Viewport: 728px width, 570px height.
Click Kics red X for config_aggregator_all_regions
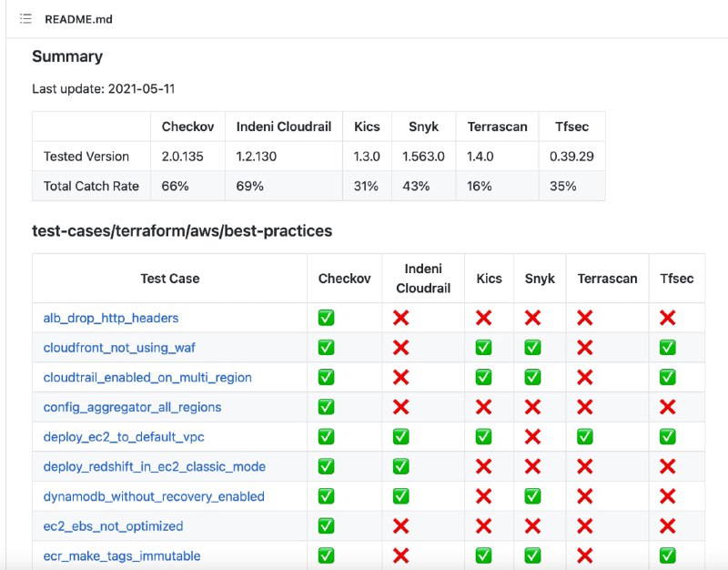tap(483, 407)
